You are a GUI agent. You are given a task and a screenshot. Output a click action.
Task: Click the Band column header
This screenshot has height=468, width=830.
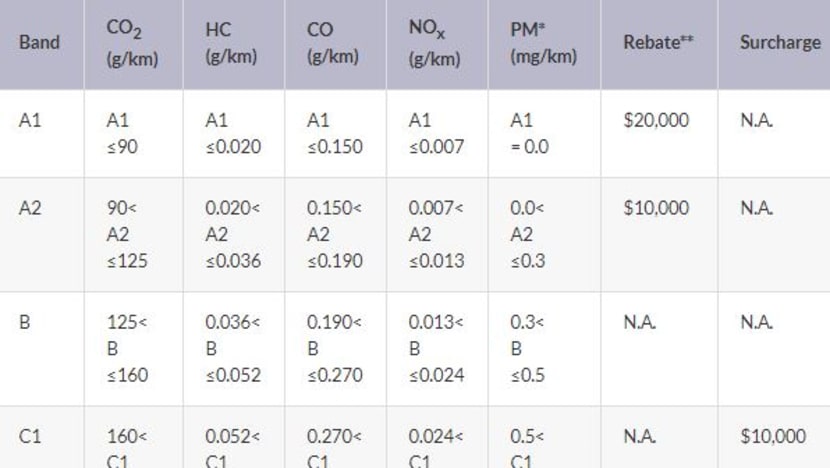click(39, 43)
